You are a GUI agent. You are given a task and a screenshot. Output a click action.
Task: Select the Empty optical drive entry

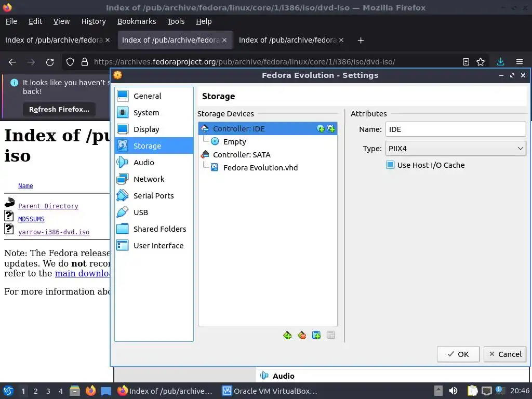pos(234,141)
